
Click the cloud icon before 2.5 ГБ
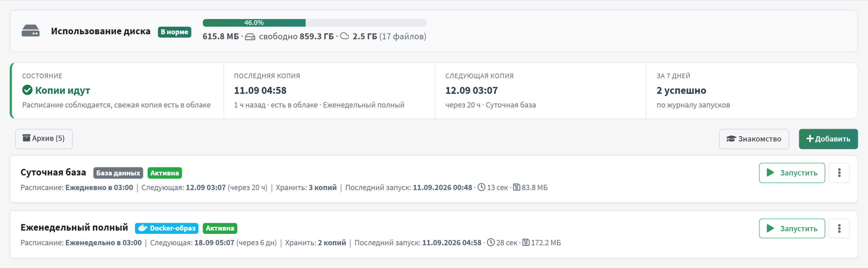tap(345, 36)
